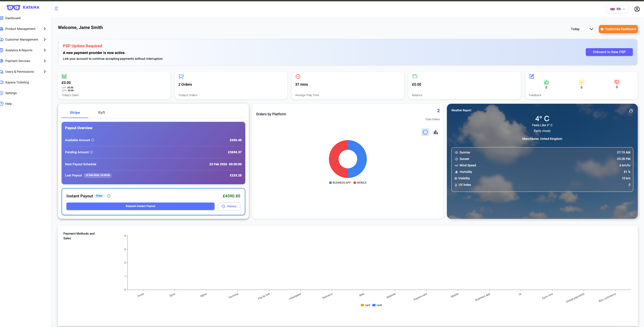The width and height of the screenshot is (644, 327).
Task: Click the Help question mark icon
Action: (x=2, y=104)
